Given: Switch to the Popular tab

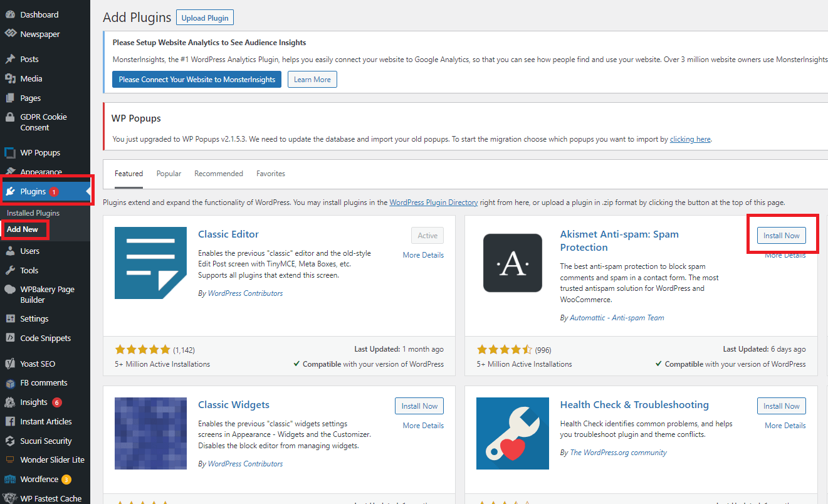Looking at the screenshot, I should pyautogui.click(x=169, y=174).
